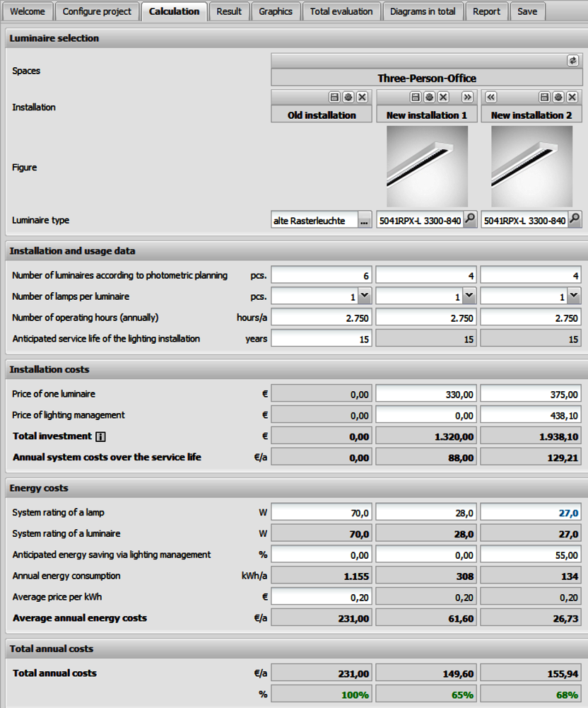Click the ellipsis button beside alte Rasterleuchte
Screen dimensions: 588x708
click(x=364, y=221)
